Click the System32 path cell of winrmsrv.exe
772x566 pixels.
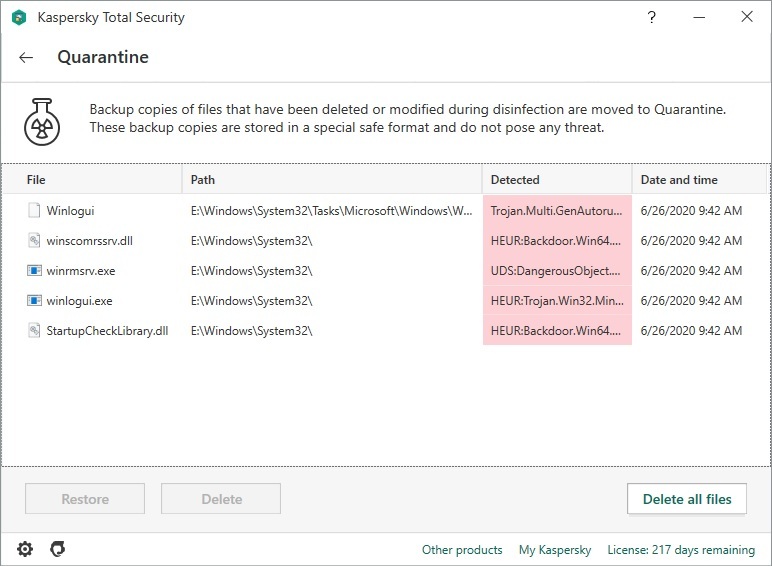(252, 271)
